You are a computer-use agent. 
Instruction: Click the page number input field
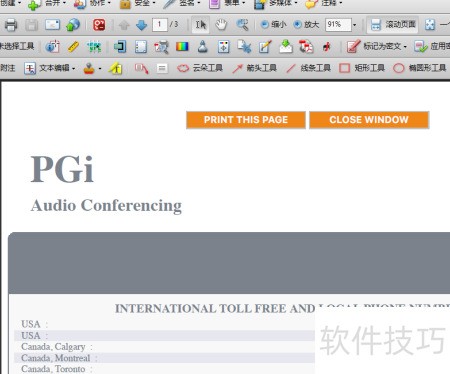(160, 25)
